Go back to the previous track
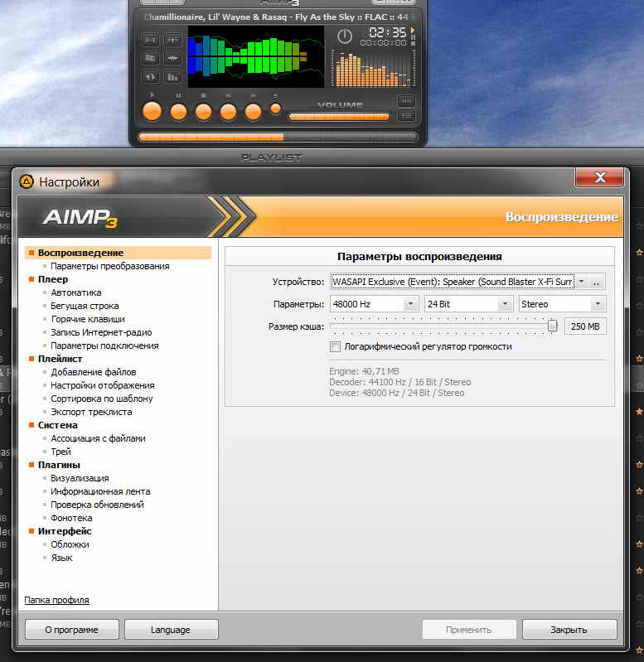The height and width of the screenshot is (662, 644). click(228, 111)
